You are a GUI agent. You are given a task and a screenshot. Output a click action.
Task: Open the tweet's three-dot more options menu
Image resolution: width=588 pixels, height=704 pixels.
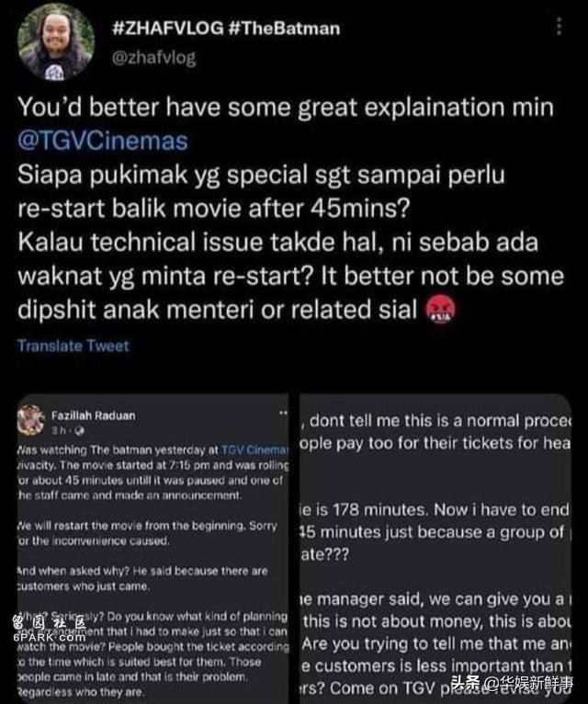coord(559,27)
